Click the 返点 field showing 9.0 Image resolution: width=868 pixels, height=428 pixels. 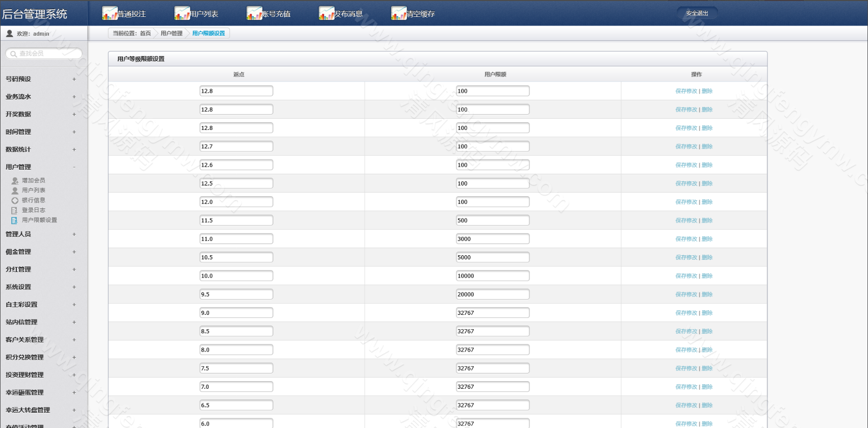pos(236,313)
